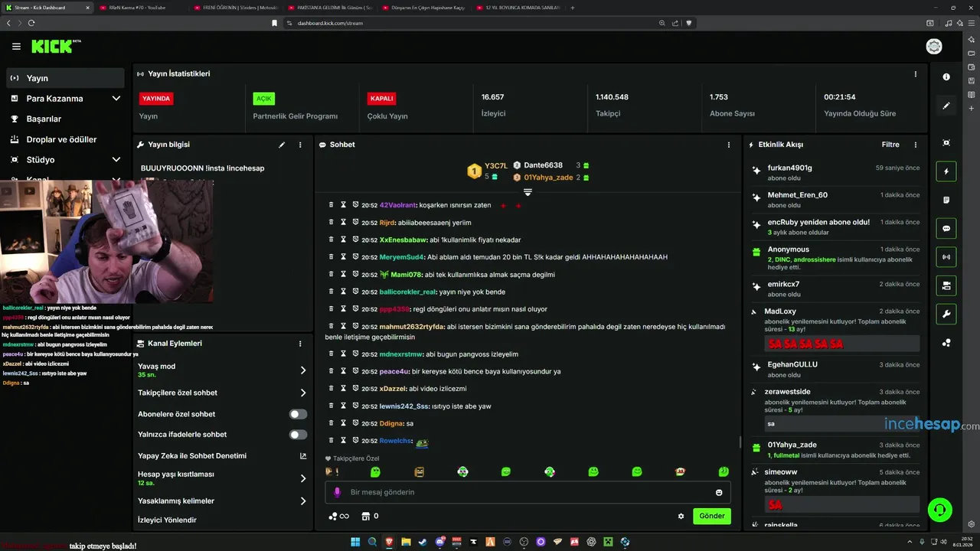Edit stream info with pencil icon

click(282, 145)
